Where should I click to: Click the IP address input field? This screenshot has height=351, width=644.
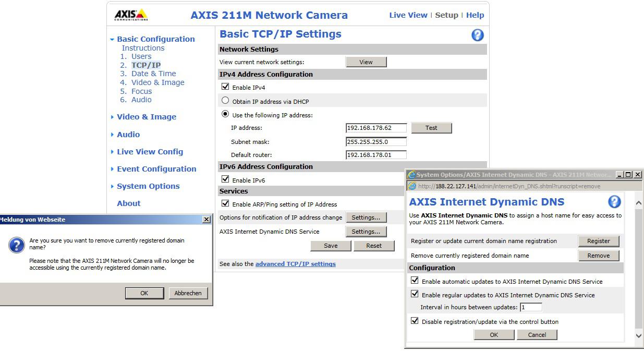[x=376, y=128]
